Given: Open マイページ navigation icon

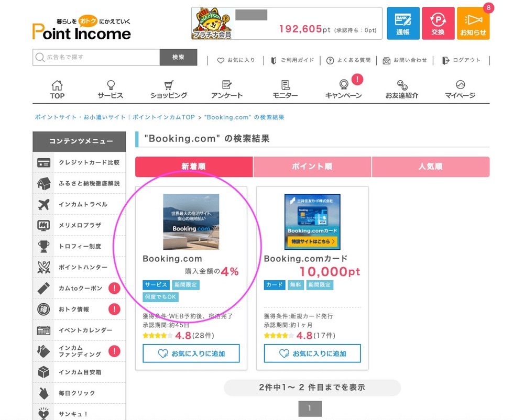Looking at the screenshot, I should 460,89.
